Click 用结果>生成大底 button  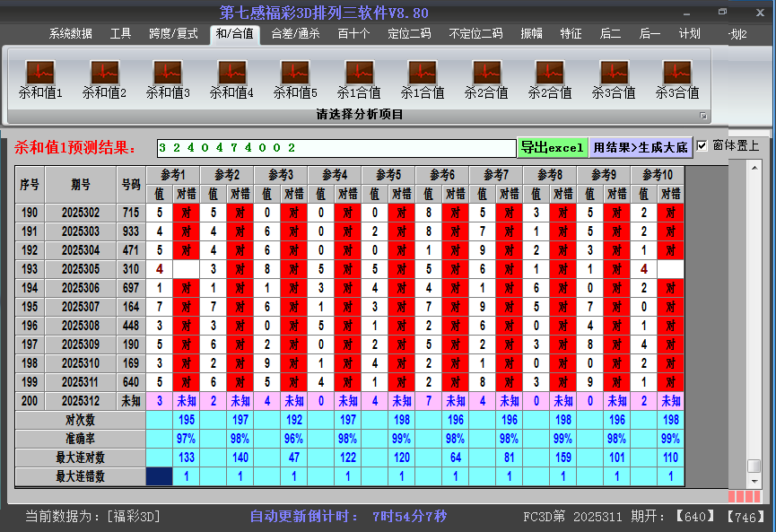pyautogui.click(x=641, y=147)
